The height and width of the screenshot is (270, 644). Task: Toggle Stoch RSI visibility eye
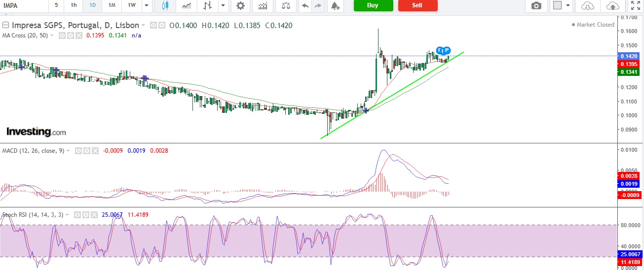77,215
